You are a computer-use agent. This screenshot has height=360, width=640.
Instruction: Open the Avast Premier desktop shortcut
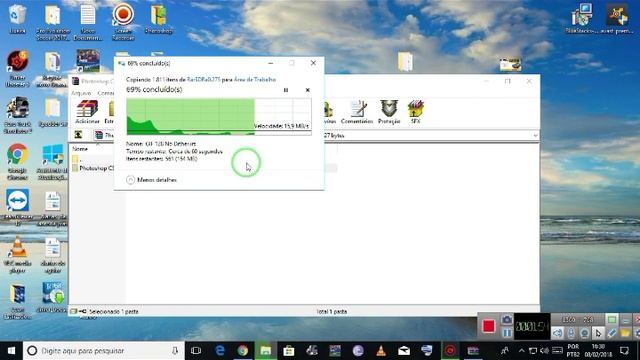[x=617, y=18]
